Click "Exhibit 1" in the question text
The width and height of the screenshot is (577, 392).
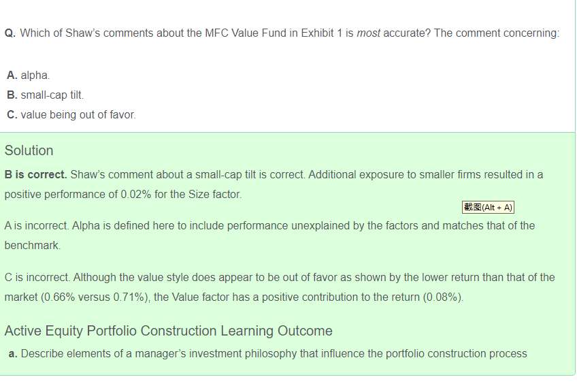click(321, 33)
